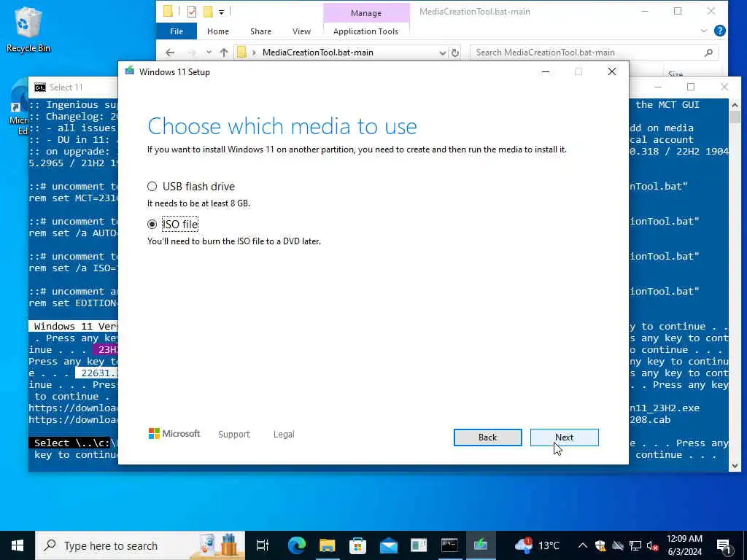Click the Properties quick access icon
The width and height of the screenshot is (747, 560).
tap(192, 11)
